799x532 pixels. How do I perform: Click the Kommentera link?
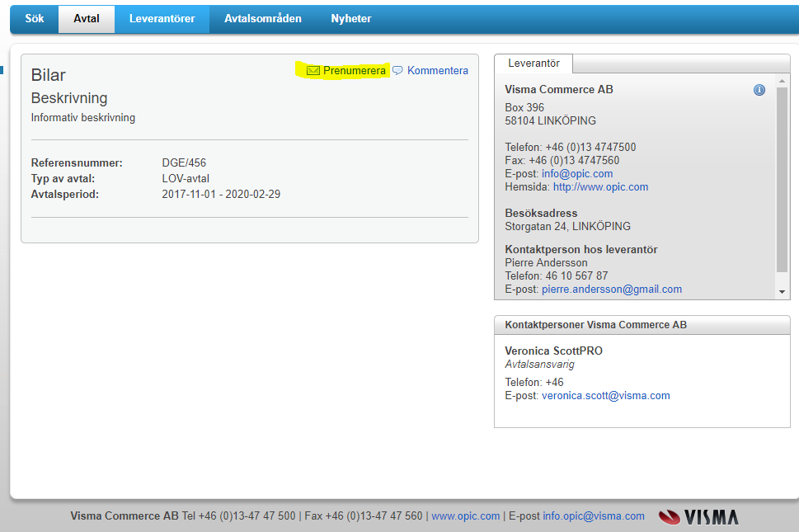pyautogui.click(x=438, y=70)
